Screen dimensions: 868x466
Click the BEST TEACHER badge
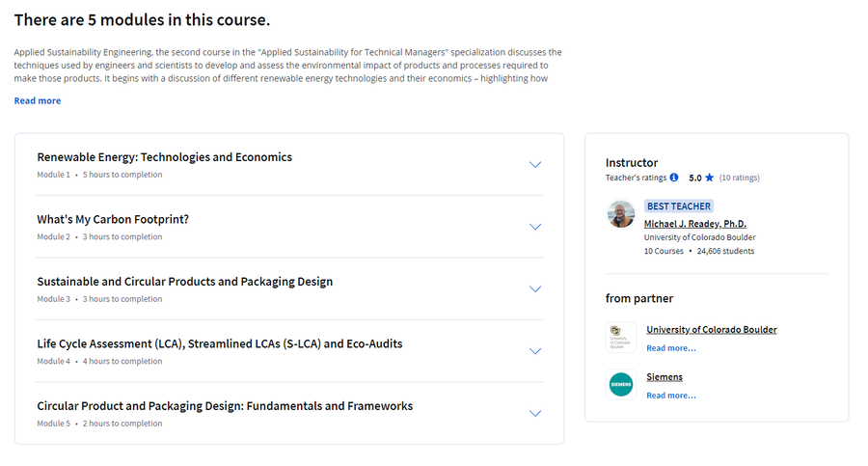[x=679, y=206]
